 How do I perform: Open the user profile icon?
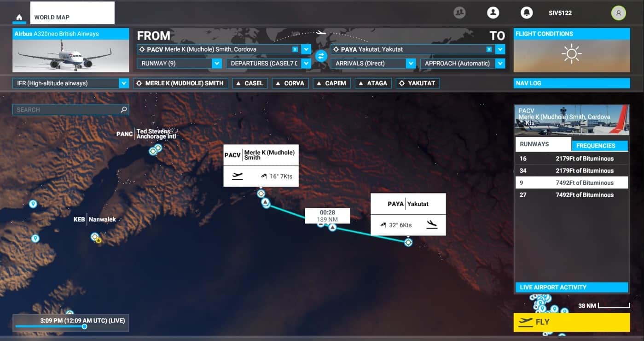click(x=493, y=13)
